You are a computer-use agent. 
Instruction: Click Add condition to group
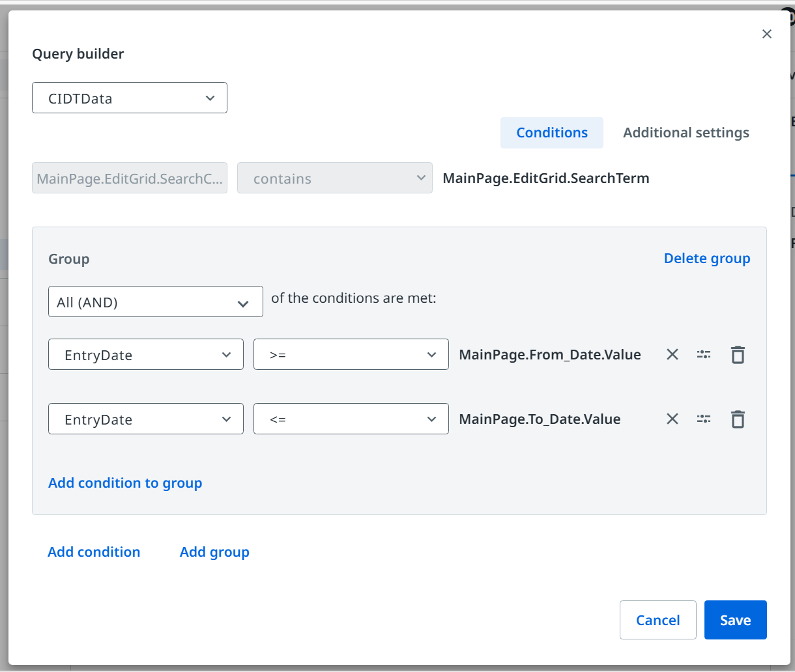(125, 483)
